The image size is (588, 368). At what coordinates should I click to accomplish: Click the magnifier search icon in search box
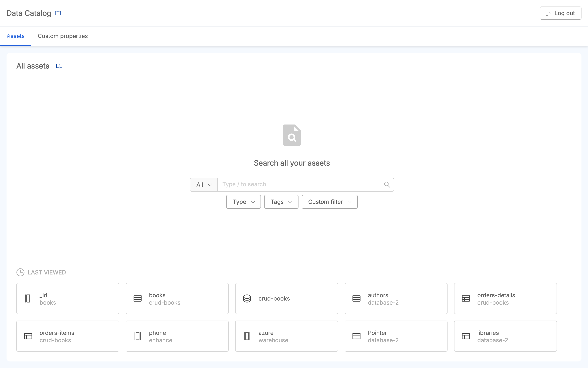tap(387, 184)
